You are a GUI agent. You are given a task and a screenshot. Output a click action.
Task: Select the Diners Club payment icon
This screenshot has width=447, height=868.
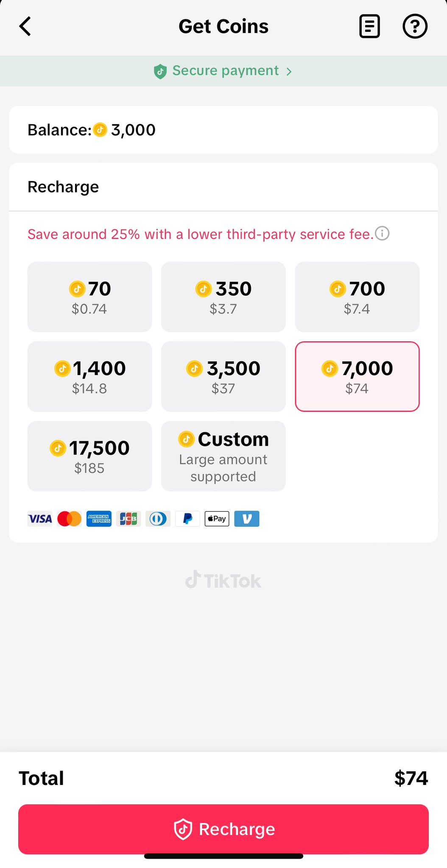point(158,518)
